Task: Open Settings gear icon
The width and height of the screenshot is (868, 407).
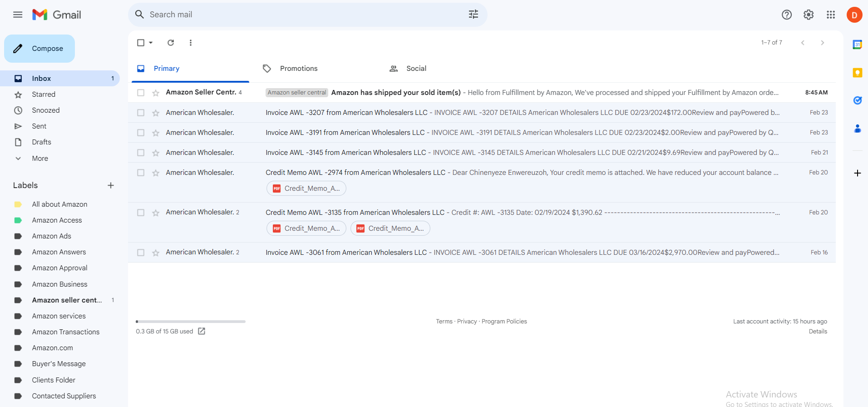Action: 809,15
